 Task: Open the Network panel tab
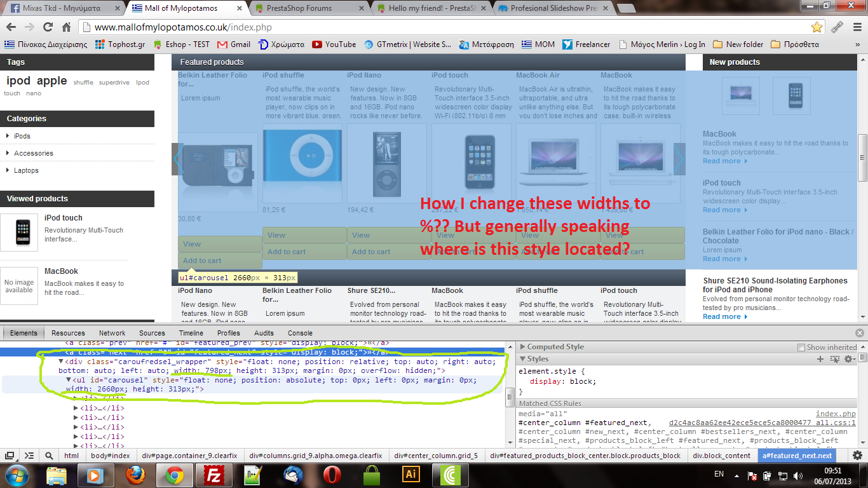(112, 333)
